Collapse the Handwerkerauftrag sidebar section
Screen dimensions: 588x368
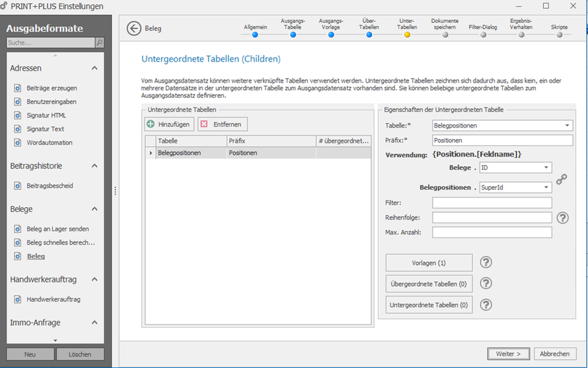tap(95, 280)
